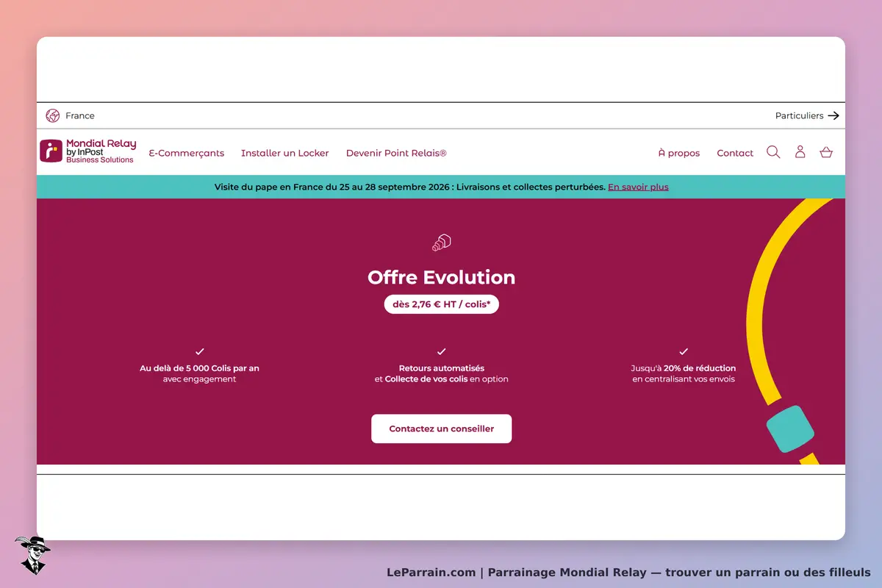Click the arrow next to Particuliers
Screen dimensions: 882x588
click(x=833, y=115)
